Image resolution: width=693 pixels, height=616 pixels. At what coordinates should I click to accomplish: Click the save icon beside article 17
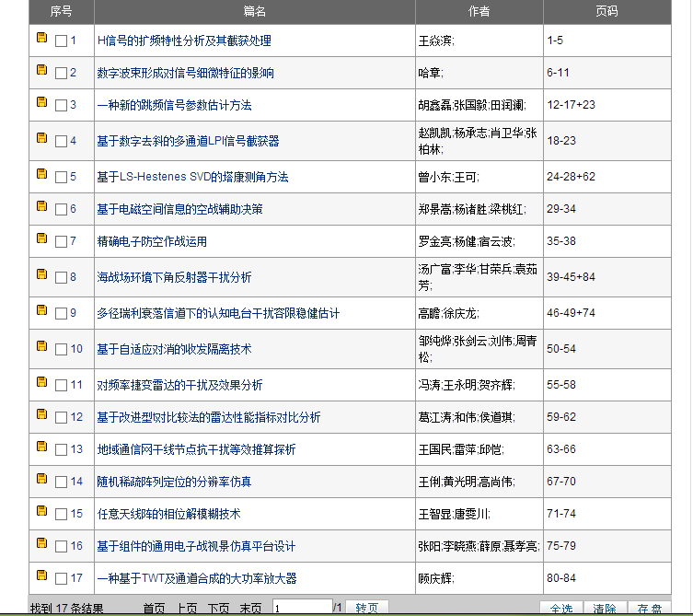pyautogui.click(x=42, y=575)
